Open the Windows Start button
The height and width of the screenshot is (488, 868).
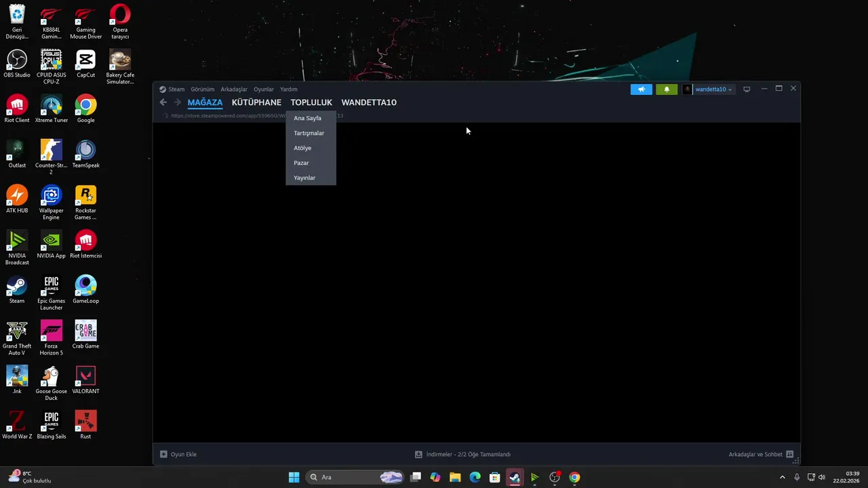pos(294,477)
